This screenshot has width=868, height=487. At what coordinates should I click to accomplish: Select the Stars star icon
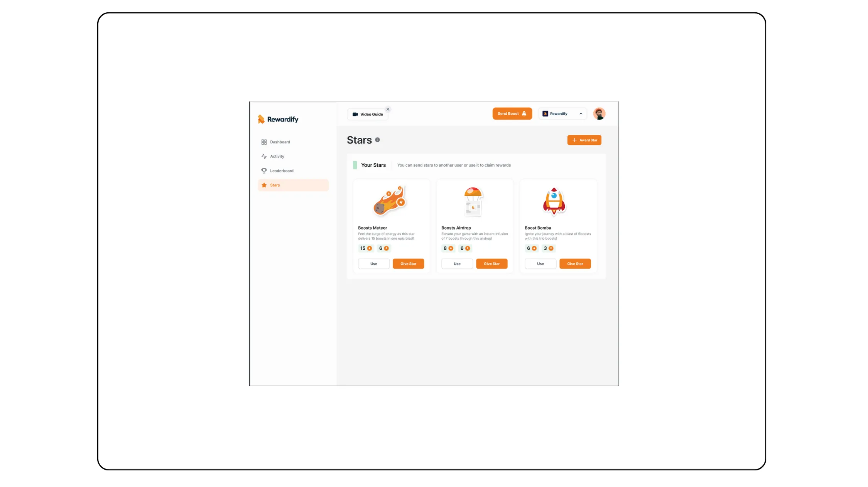pyautogui.click(x=264, y=185)
